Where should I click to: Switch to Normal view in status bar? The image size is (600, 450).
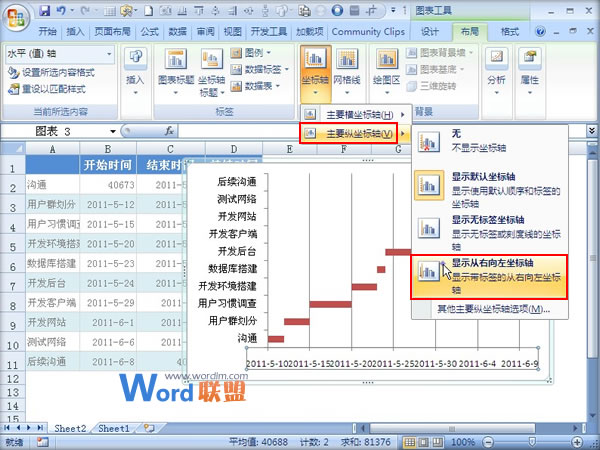click(x=410, y=442)
